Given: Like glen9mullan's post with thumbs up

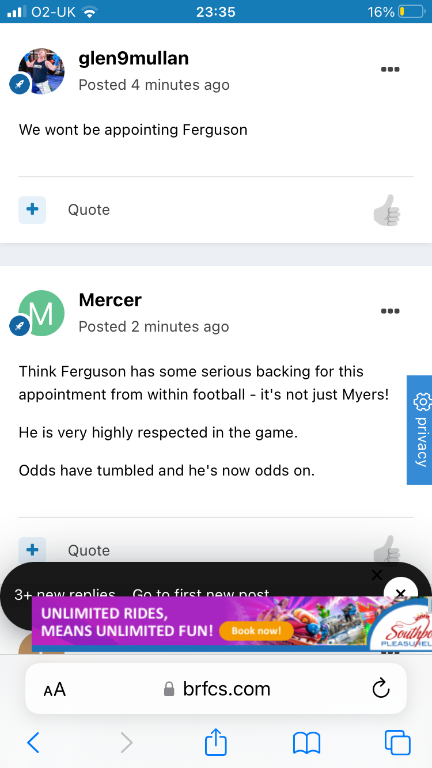Looking at the screenshot, I should coord(387,210).
